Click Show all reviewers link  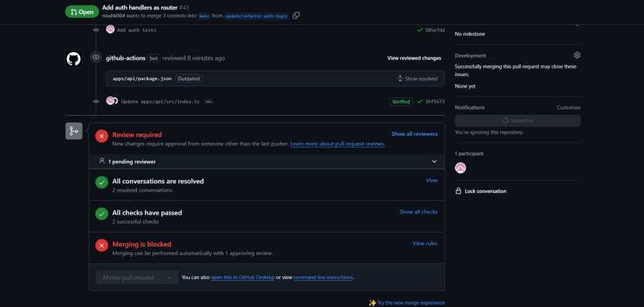click(x=415, y=134)
